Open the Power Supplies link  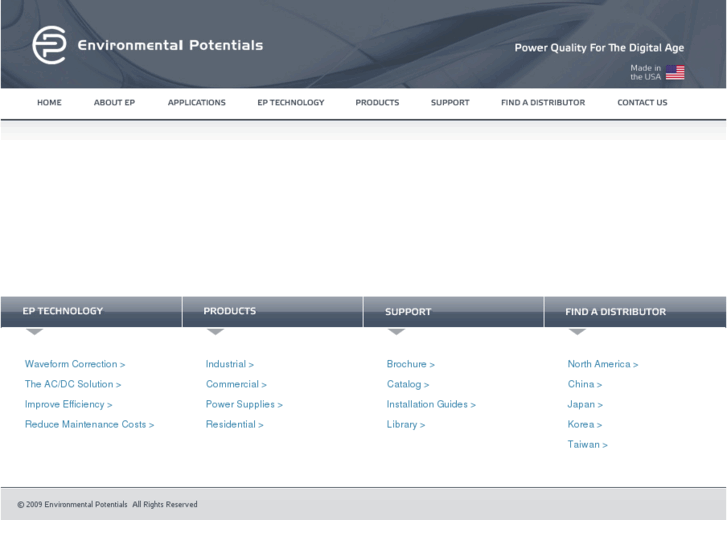(244, 404)
